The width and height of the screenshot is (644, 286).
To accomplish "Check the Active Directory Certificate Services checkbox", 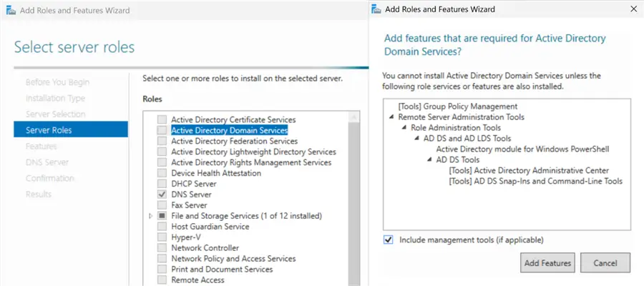I will [x=162, y=120].
